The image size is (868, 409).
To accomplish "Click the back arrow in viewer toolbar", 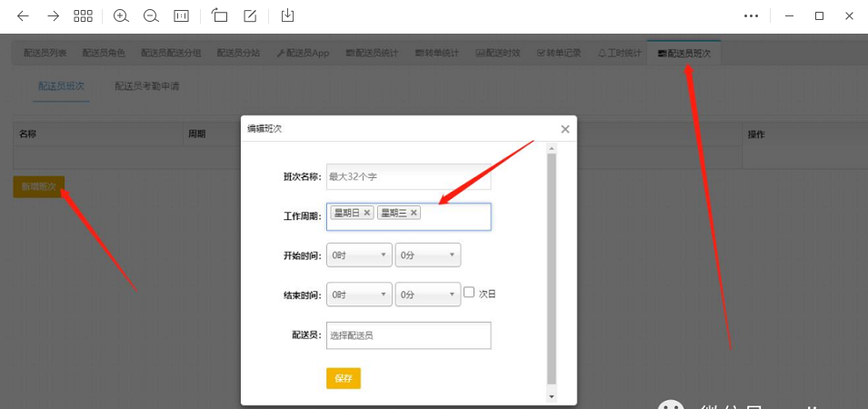I will point(23,15).
